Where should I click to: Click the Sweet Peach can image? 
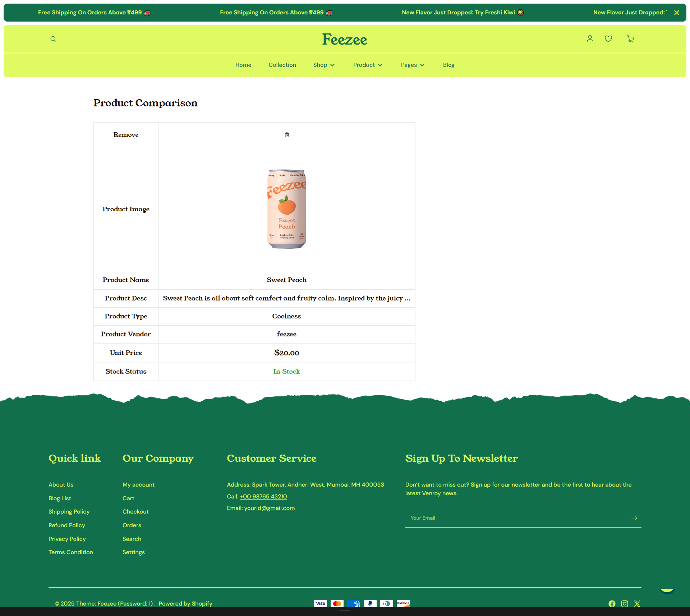pyautogui.click(x=286, y=209)
